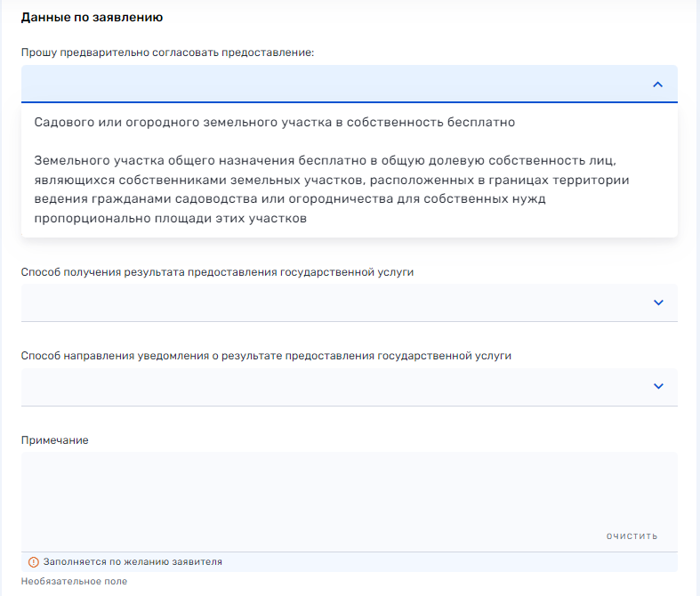
Task: Click the 'Способ получения результата предоставления' label
Action: pos(217,271)
